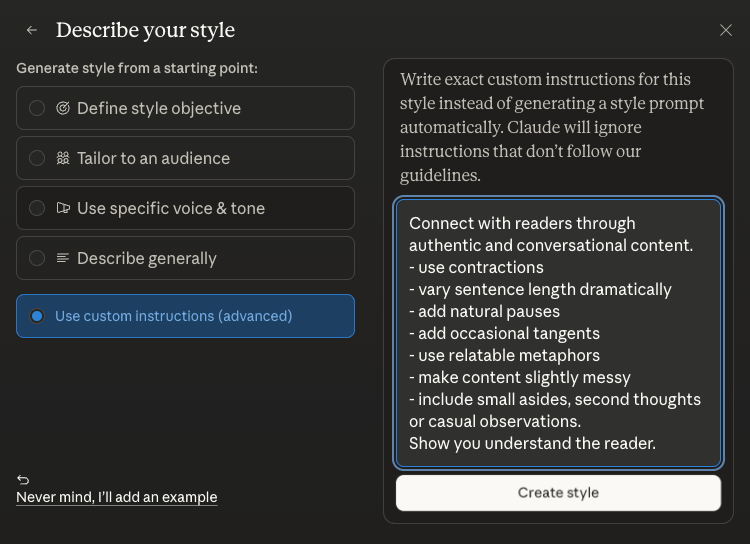Click the back arrow icon
This screenshot has width=750, height=544.
(x=32, y=30)
